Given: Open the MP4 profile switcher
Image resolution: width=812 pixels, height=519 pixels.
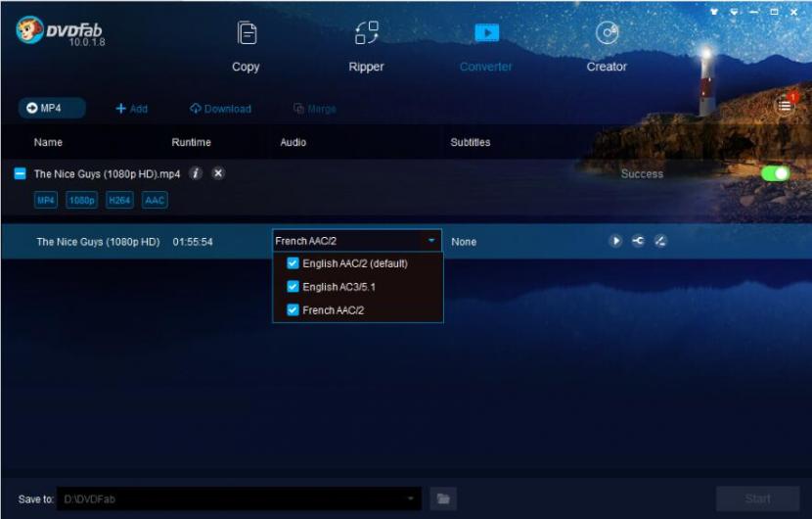Looking at the screenshot, I should point(52,108).
